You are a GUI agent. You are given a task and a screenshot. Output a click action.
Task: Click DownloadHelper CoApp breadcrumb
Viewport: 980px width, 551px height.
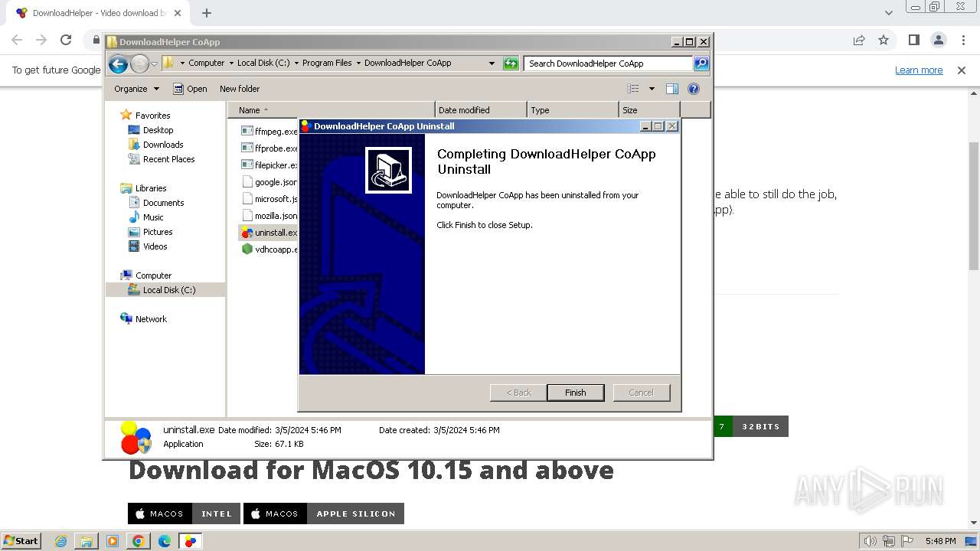pyautogui.click(x=407, y=63)
